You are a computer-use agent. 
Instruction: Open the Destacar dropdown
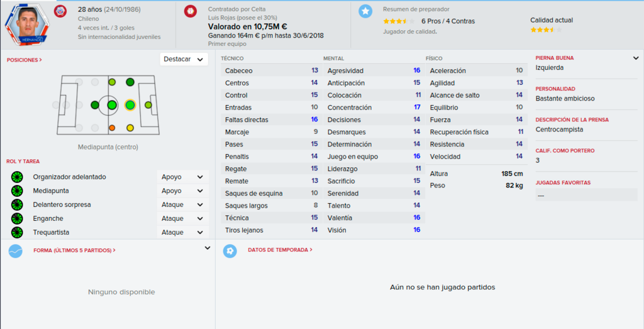[184, 59]
